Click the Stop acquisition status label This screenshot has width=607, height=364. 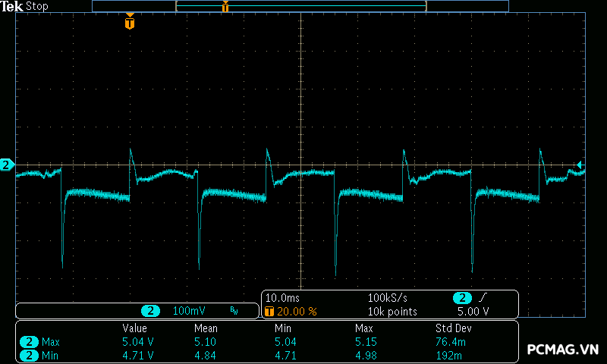point(37,6)
